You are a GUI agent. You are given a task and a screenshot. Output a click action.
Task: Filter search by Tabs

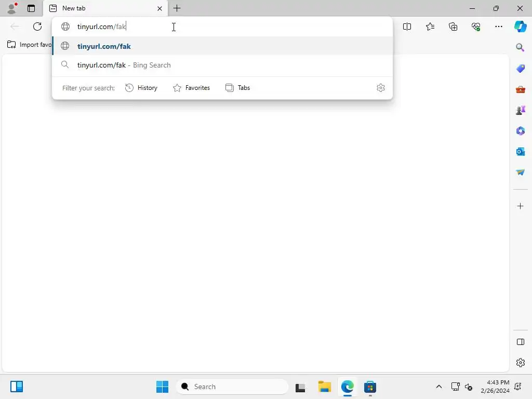click(x=237, y=88)
